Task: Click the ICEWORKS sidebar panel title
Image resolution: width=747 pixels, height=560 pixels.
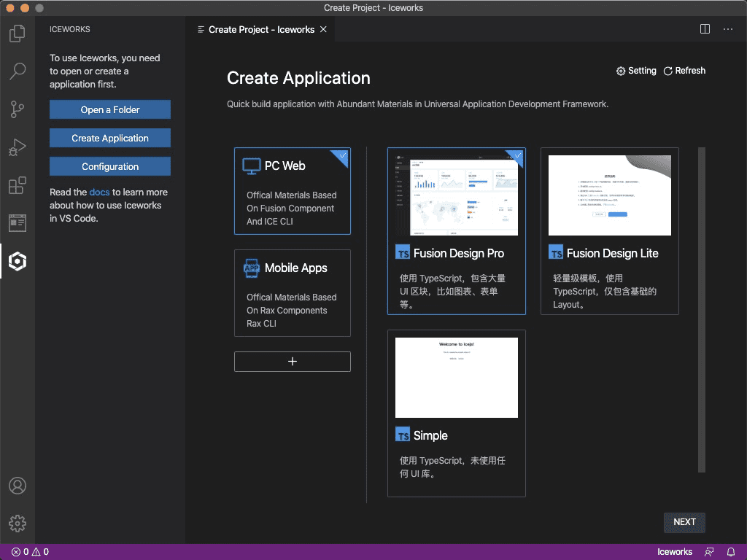Action: (x=69, y=29)
